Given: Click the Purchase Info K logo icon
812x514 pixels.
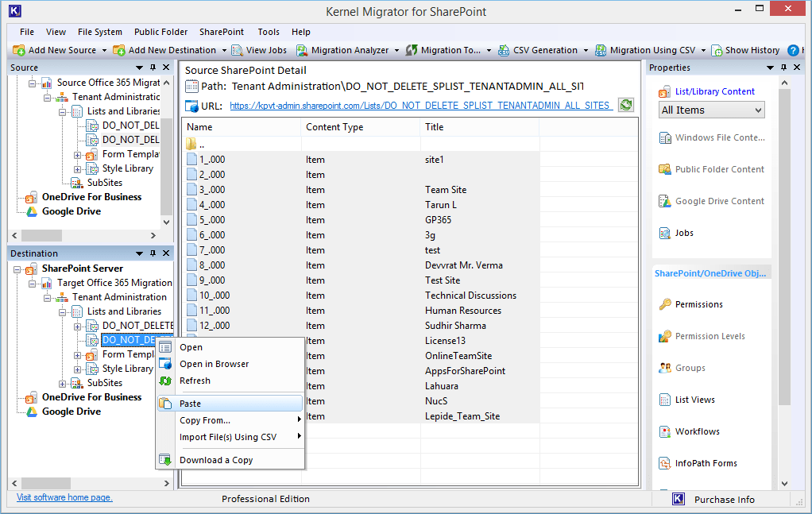Looking at the screenshot, I should [679, 499].
